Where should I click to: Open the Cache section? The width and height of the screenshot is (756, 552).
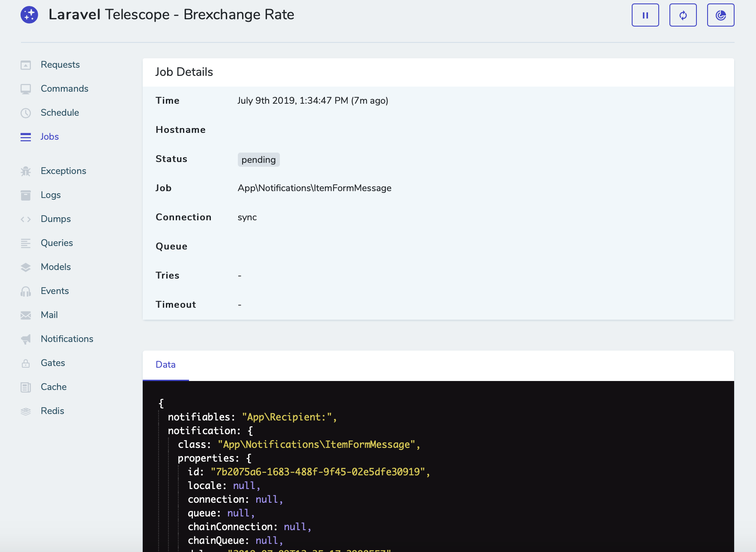54,387
